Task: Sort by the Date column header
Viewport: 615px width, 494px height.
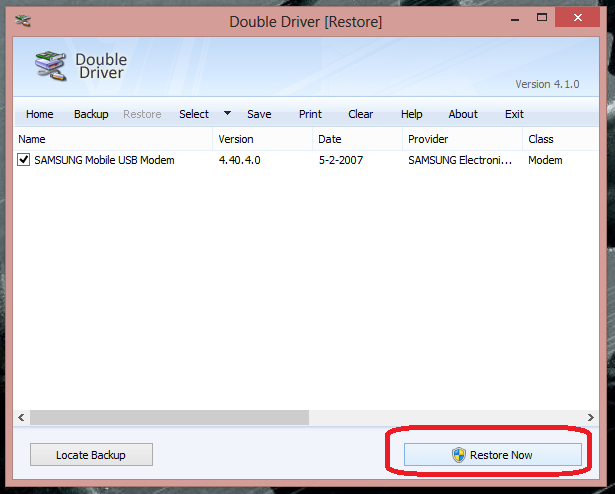Action: pos(357,139)
